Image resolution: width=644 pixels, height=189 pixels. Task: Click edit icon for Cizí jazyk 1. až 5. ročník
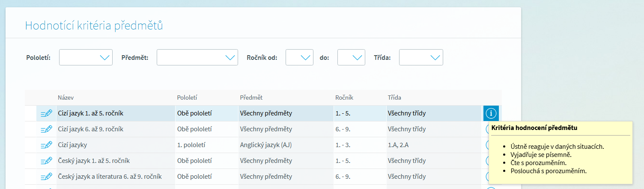click(46, 113)
